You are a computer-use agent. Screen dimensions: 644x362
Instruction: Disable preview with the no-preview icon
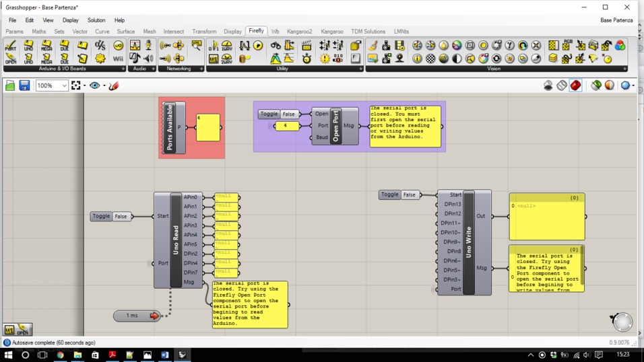point(548,85)
